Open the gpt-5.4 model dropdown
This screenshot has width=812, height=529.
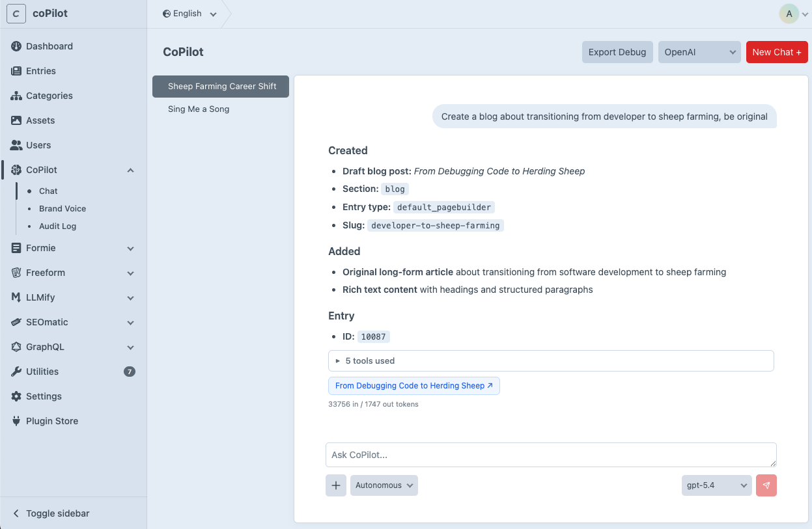click(x=716, y=485)
